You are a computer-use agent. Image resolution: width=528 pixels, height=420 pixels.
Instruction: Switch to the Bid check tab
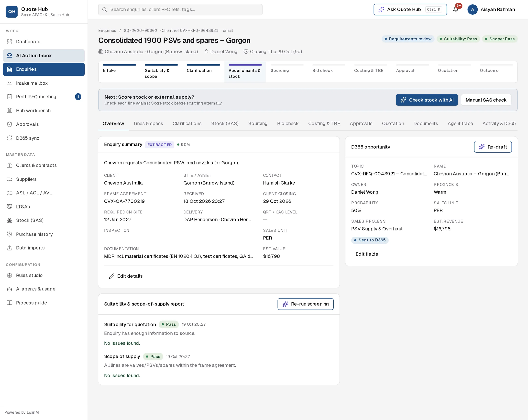pyautogui.click(x=288, y=123)
